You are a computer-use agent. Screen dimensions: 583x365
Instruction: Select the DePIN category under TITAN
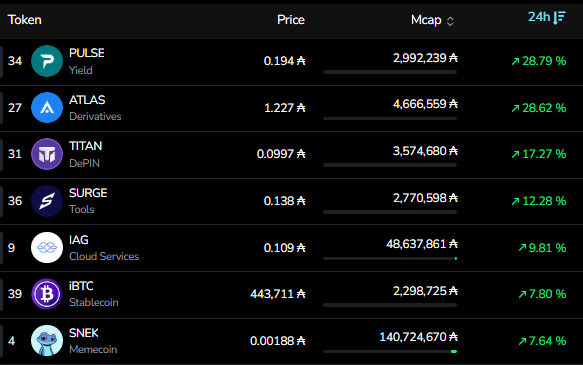[x=84, y=163]
